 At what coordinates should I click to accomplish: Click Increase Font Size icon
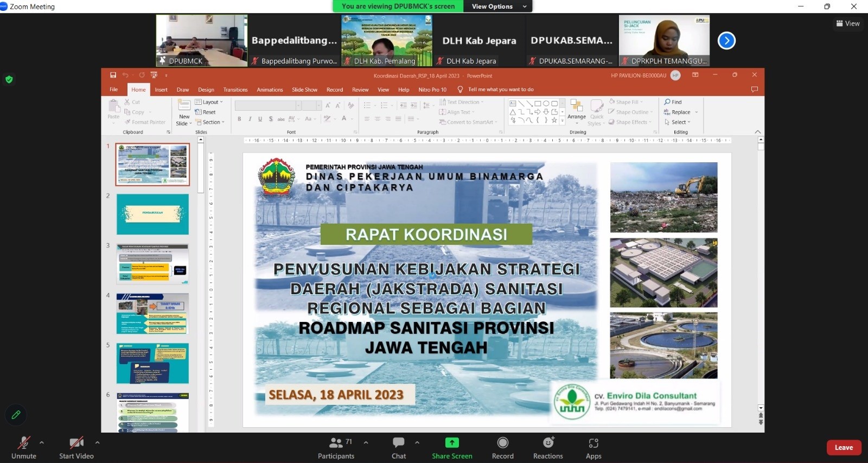tap(328, 105)
